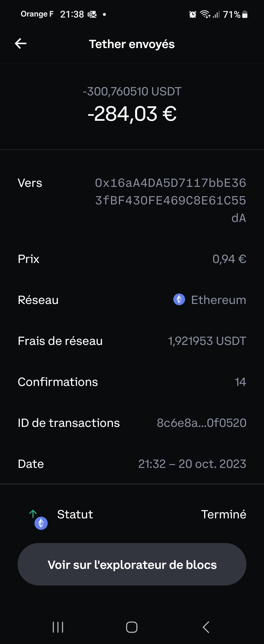Tap the network fee value 1,921953 USDT

point(207,341)
